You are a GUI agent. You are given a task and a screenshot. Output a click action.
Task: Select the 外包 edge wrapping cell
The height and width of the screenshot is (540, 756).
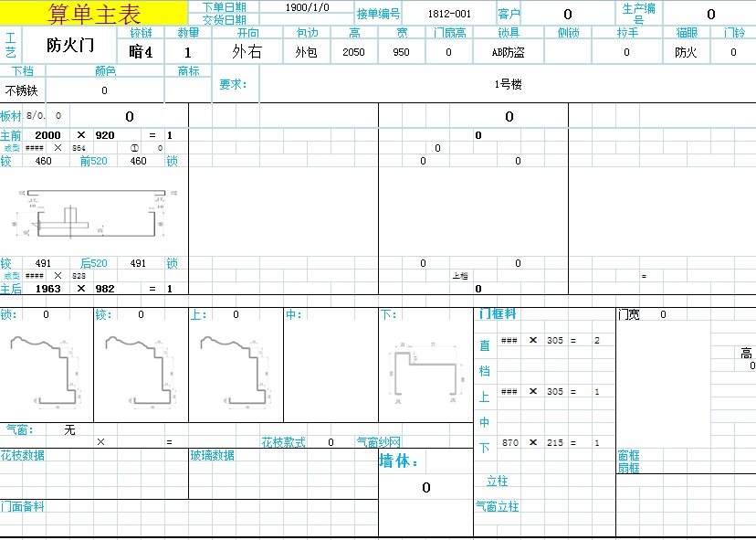click(306, 52)
